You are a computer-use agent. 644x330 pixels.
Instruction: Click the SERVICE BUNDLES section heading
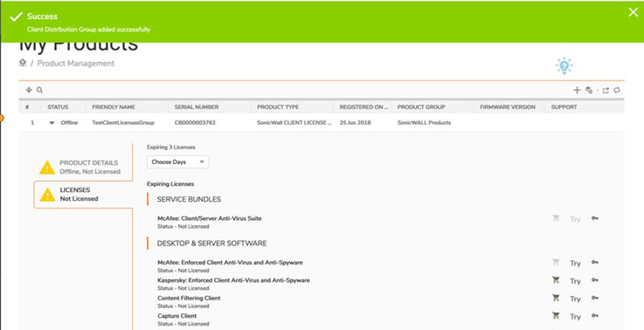tap(189, 199)
